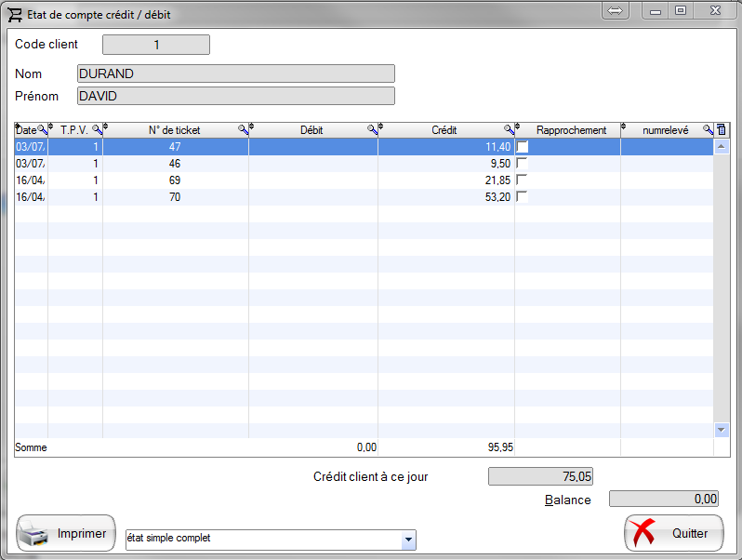Click the Nom field containing DURAND
This screenshot has height=560, width=742.
click(x=236, y=73)
